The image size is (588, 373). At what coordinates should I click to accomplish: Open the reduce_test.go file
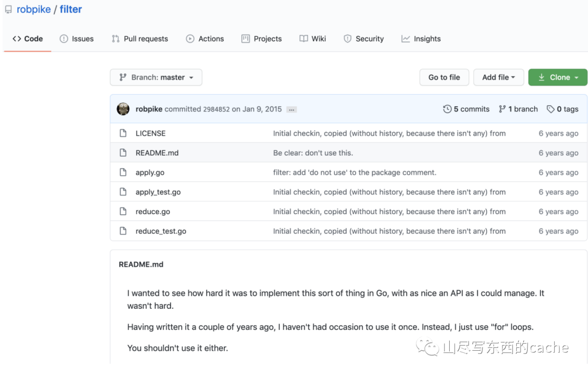coord(161,231)
